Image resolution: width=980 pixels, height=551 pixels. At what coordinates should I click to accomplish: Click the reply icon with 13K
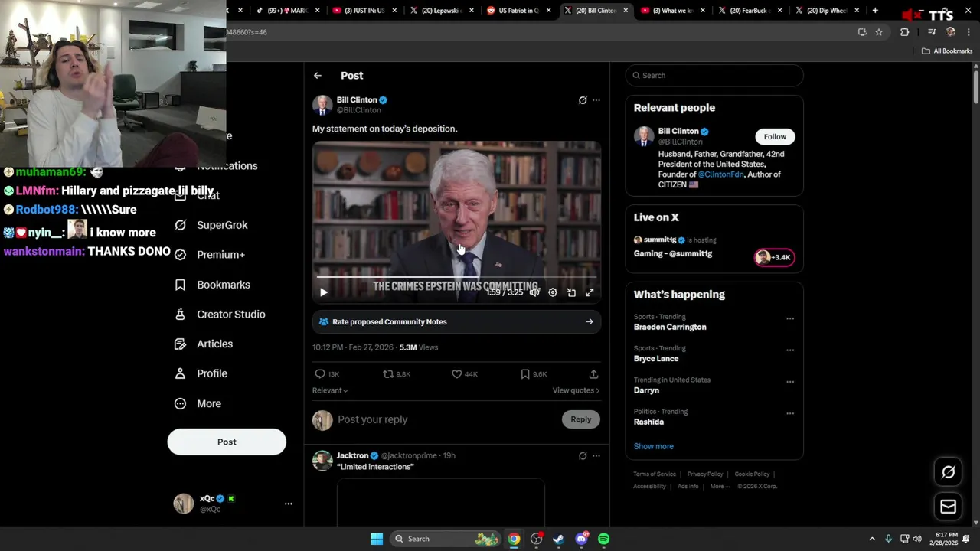[327, 374]
